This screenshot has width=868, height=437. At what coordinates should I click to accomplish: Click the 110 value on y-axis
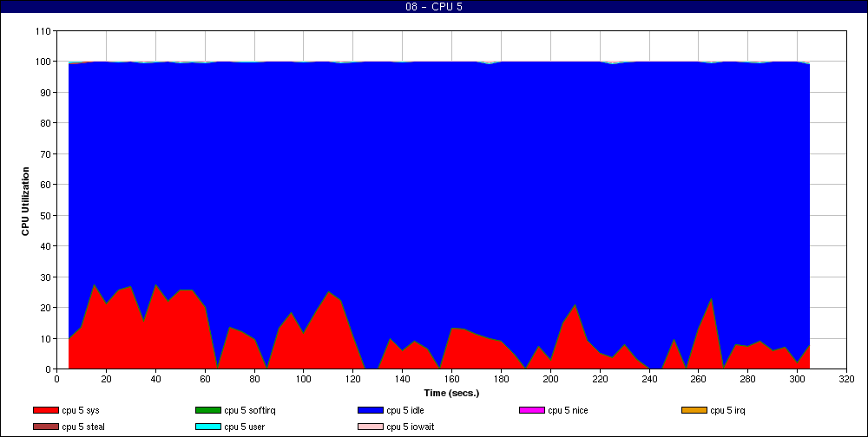coord(45,31)
